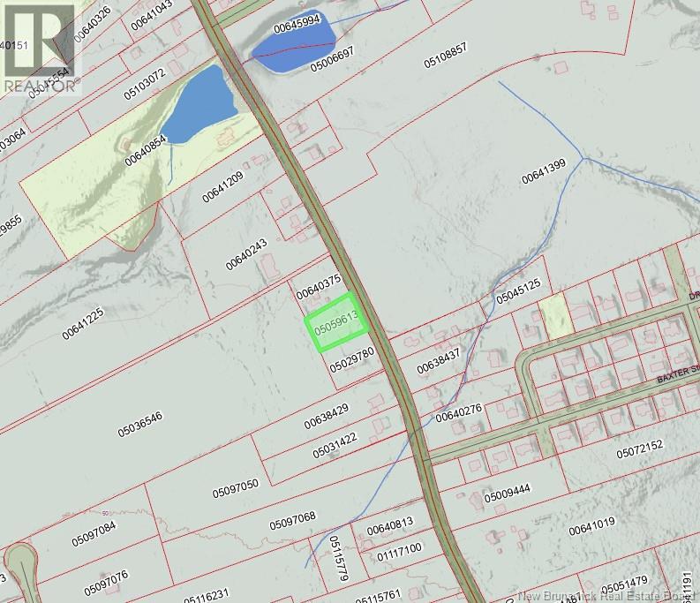Click the Baxter St street label
The height and width of the screenshot is (603, 700).
677,377
